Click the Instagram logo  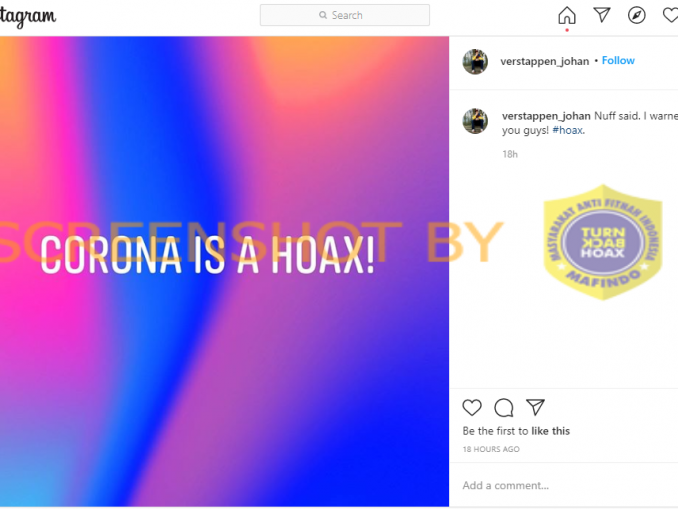28,16
